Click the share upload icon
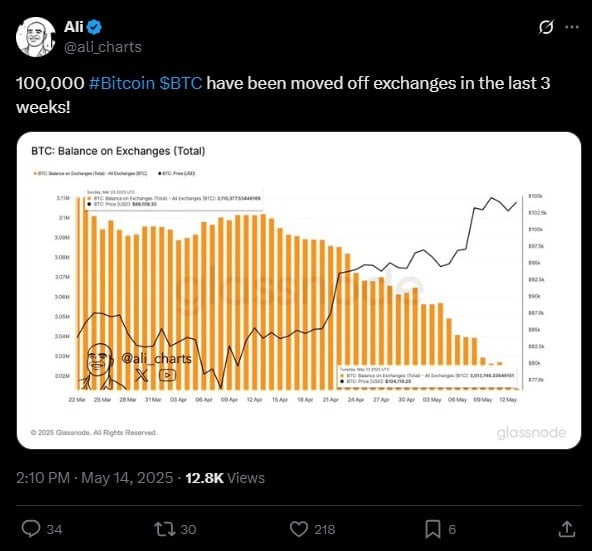 [x=567, y=529]
